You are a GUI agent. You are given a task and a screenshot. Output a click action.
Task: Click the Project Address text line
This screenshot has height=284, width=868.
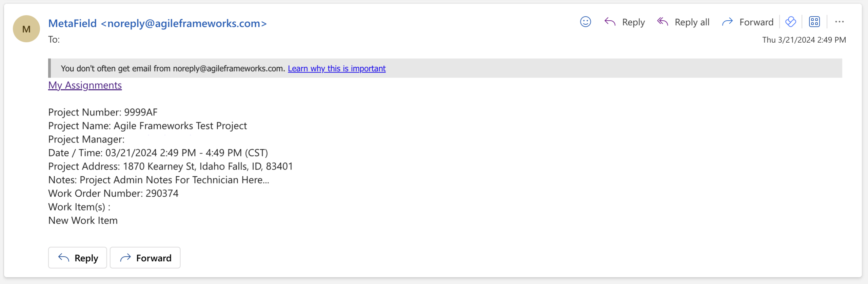(170, 166)
